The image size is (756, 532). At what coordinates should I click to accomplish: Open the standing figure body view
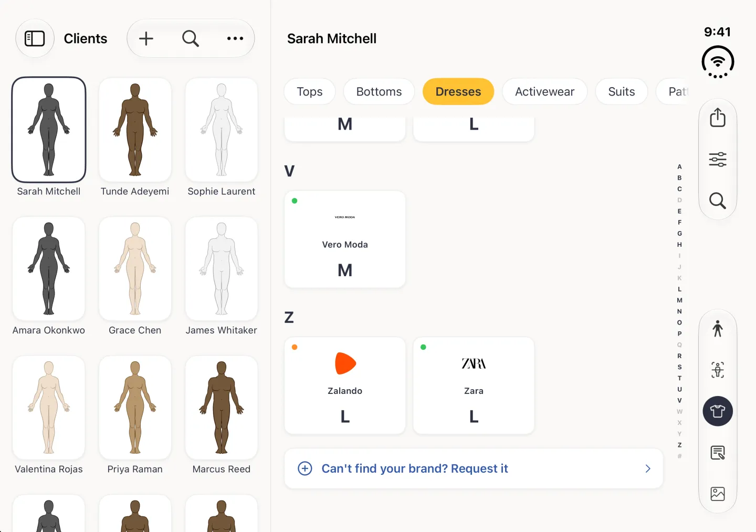[718, 329]
